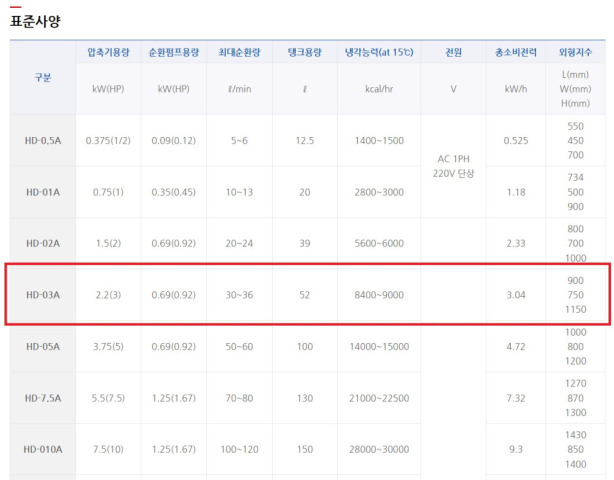Image resolution: width=614 pixels, height=480 pixels.
Task: Click the HD-01A model row label
Action: (x=42, y=192)
